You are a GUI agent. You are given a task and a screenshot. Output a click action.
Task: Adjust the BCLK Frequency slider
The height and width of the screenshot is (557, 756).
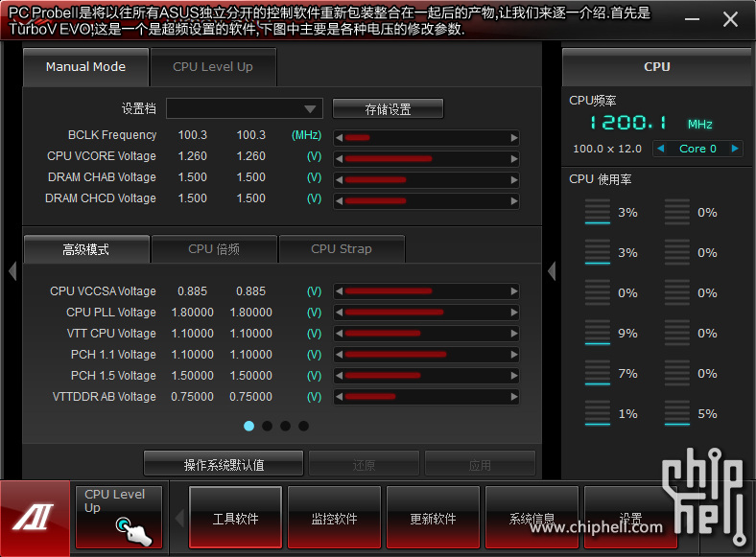(x=427, y=138)
